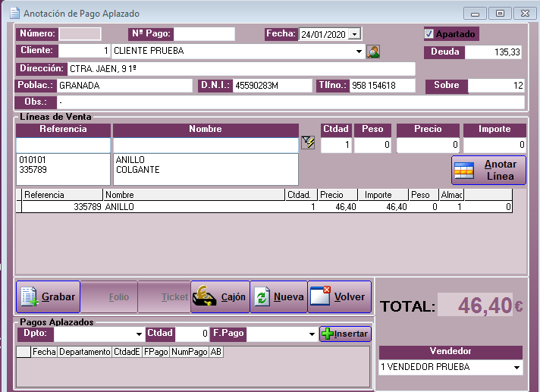Click the Obs. observations field

pos(290,102)
